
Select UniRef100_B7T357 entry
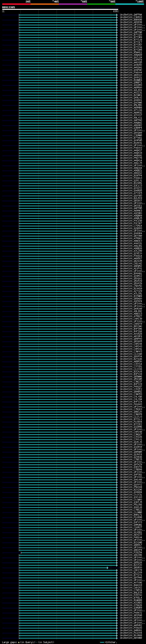coord(131,45)
